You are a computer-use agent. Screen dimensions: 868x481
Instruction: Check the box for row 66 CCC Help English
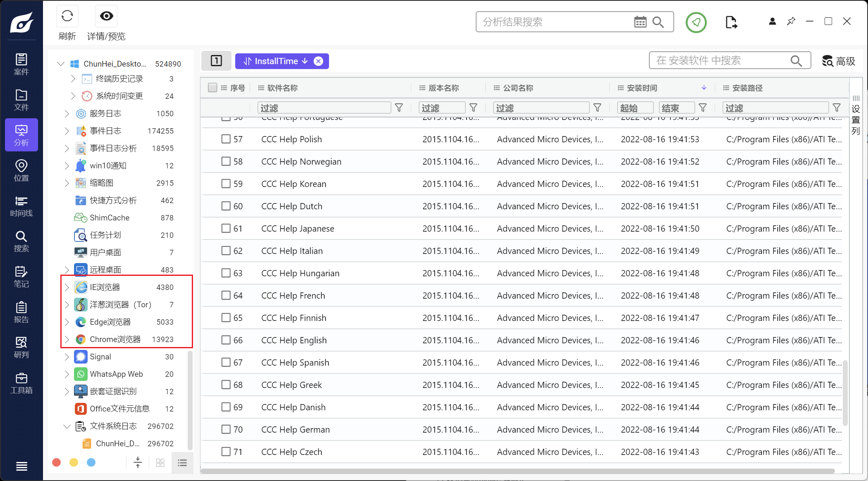(x=226, y=340)
